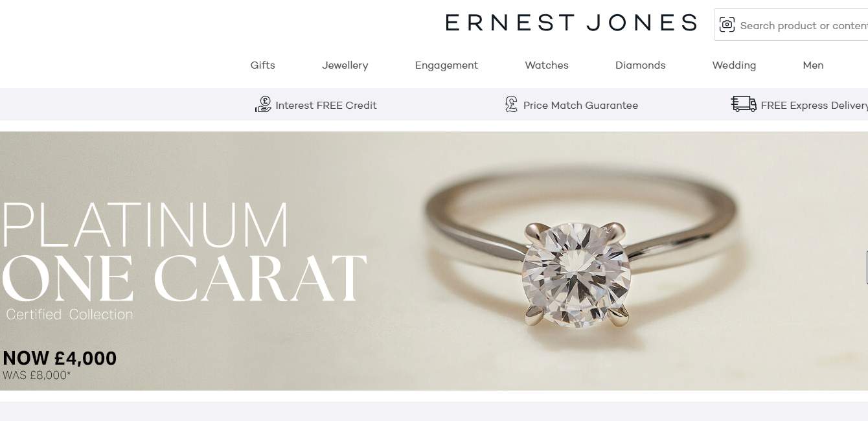This screenshot has height=421, width=868.
Task: Open the Gifts menu
Action: [x=262, y=65]
